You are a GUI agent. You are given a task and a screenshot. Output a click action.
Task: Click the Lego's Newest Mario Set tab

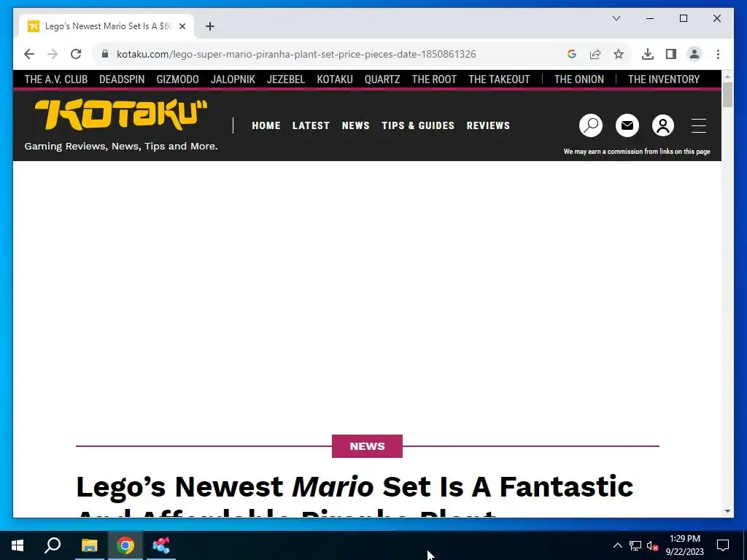pyautogui.click(x=107, y=26)
